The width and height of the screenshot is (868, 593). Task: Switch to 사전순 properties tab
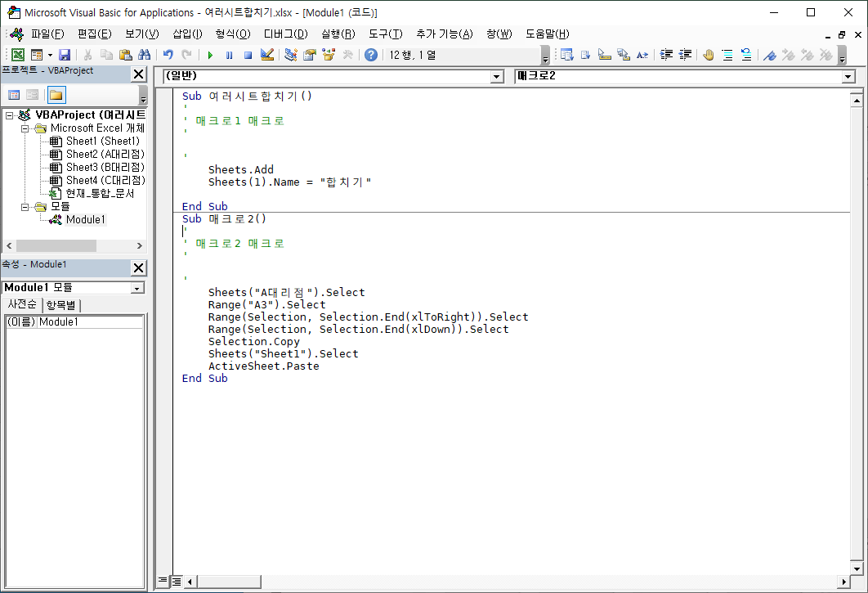(x=22, y=304)
